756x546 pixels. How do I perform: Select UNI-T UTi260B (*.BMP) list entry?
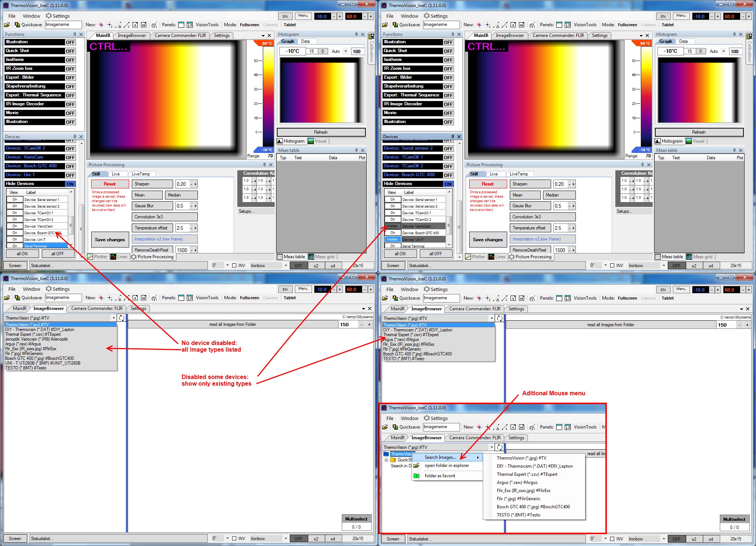43,363
